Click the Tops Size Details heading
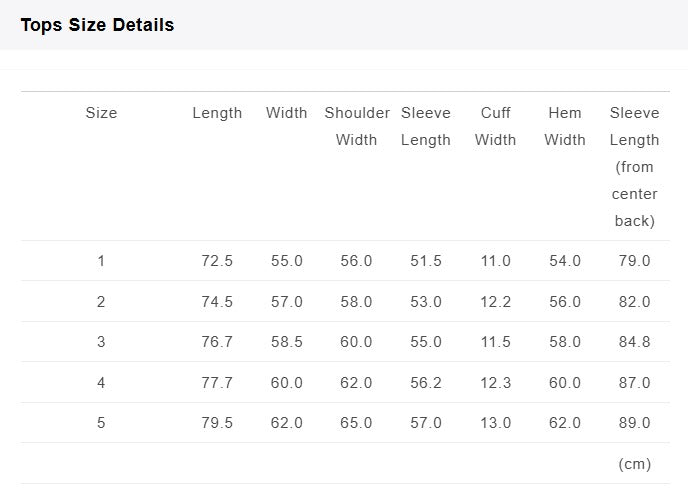Screen dimensions: 688x500 point(97,25)
